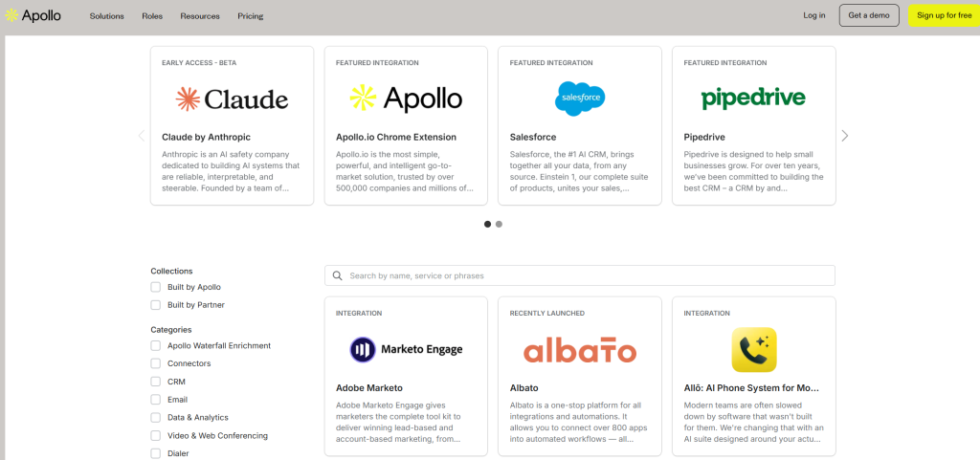Screen dimensions: 980x460
Task: Open the Solutions menu
Action: pos(107,16)
